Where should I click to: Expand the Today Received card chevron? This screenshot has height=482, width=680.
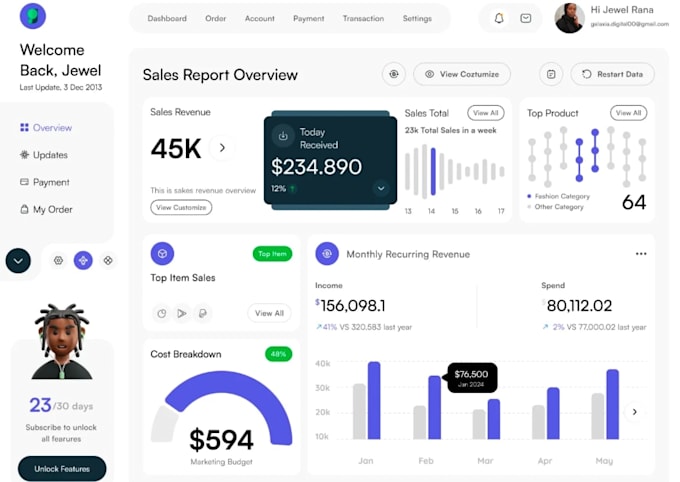click(x=381, y=188)
